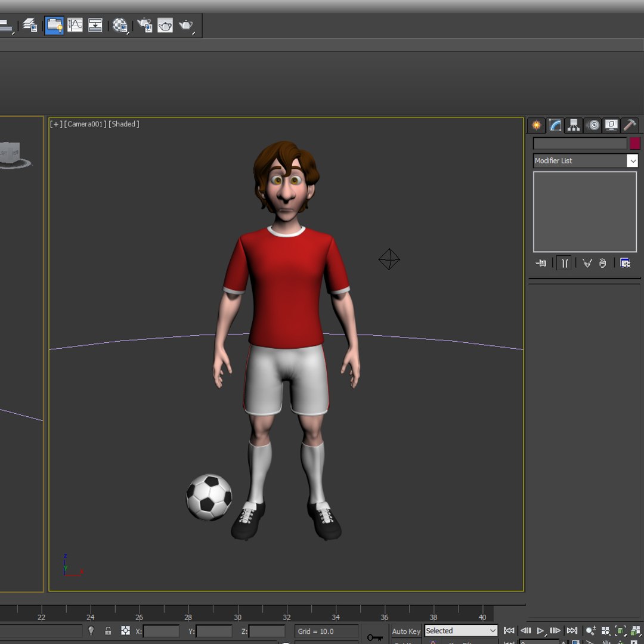The image size is (644, 644).
Task: Click the Set Keys key icon
Action: click(x=375, y=637)
